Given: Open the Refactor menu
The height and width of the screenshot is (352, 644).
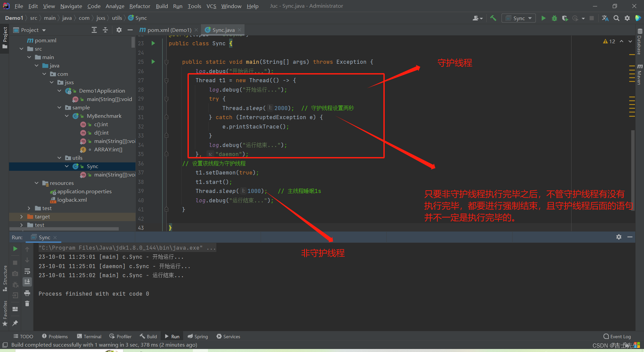Looking at the screenshot, I should [x=140, y=6].
